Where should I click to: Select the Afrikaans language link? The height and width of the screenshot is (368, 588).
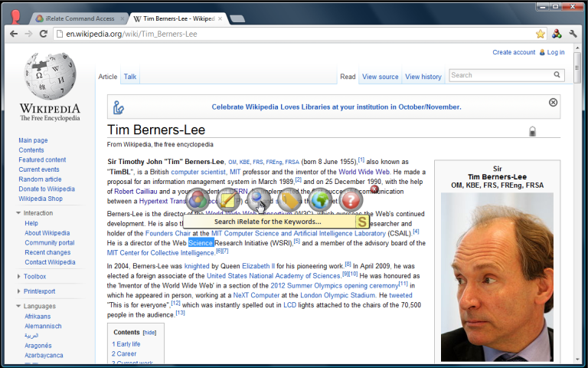click(x=38, y=316)
